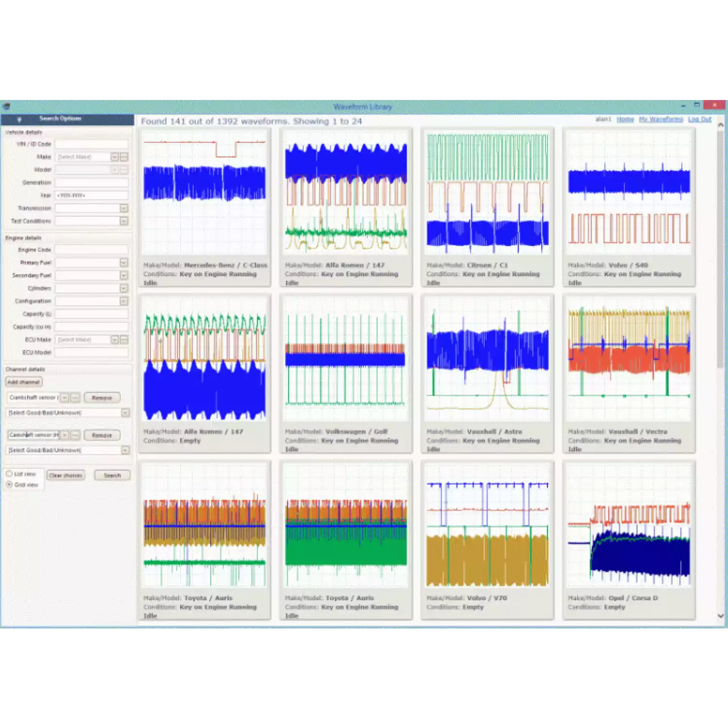Expand Good/Bad/Unknown dropdown under Crankshaft sensor

tap(125, 413)
